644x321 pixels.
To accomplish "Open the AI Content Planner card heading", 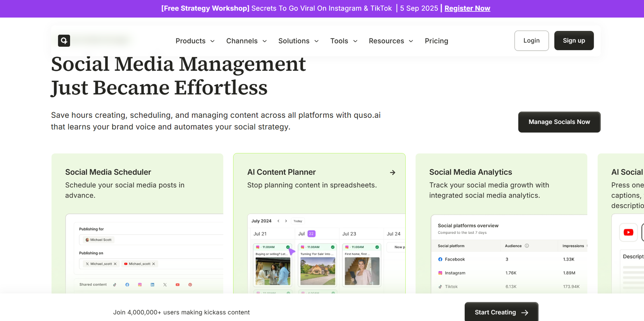I will [x=281, y=172].
